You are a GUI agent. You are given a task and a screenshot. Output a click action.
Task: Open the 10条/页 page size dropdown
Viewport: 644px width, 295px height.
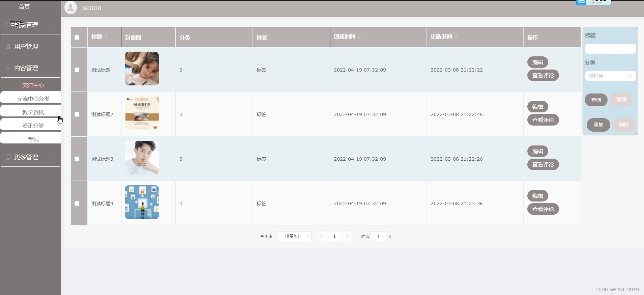coord(294,236)
